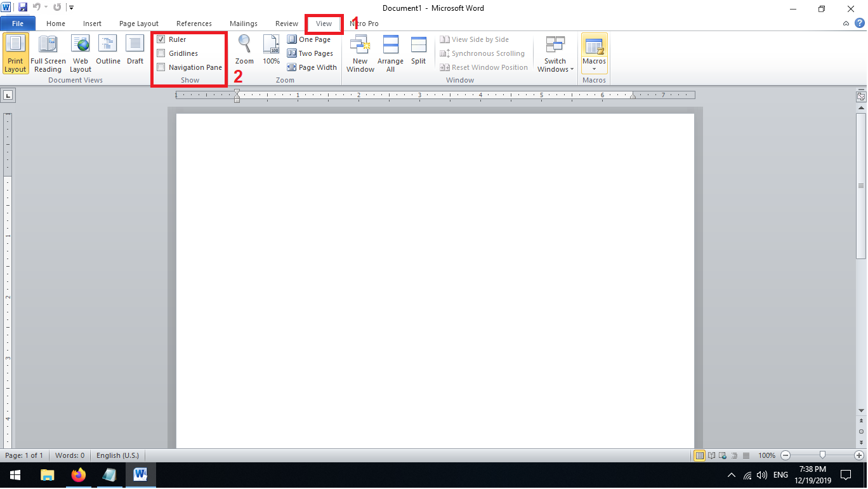Select Print Layout in status bar
Image resolution: width=868 pixels, height=489 pixels.
[x=700, y=455]
